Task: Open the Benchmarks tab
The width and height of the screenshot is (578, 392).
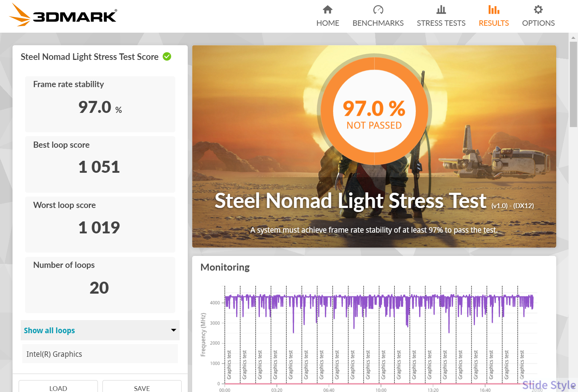Action: 378,16
